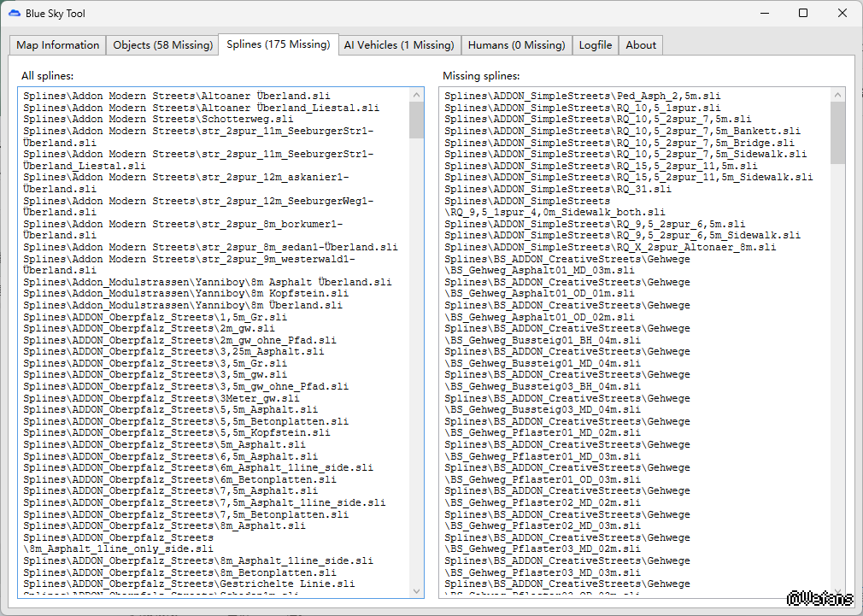Open the Map Information tab
Viewport: 863px width, 616px height.
pos(58,45)
